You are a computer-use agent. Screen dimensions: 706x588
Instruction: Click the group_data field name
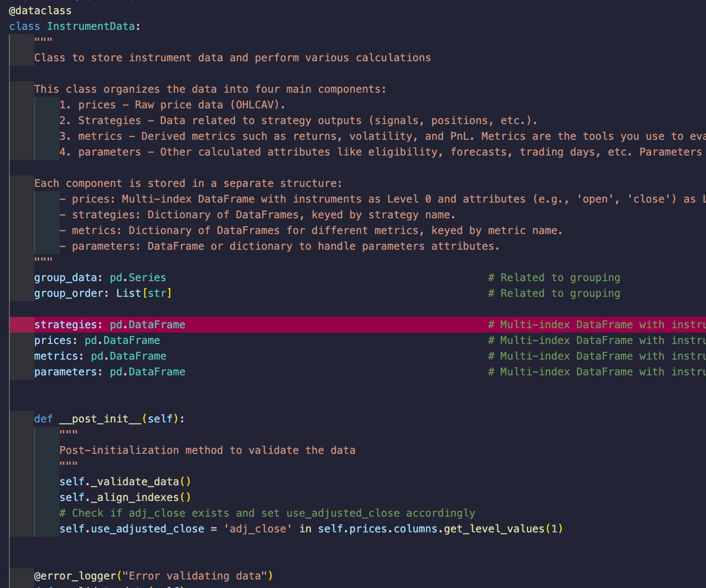point(65,278)
